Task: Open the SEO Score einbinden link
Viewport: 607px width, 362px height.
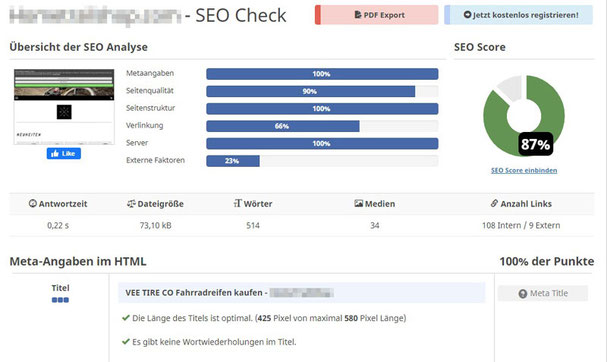Action: [x=524, y=170]
